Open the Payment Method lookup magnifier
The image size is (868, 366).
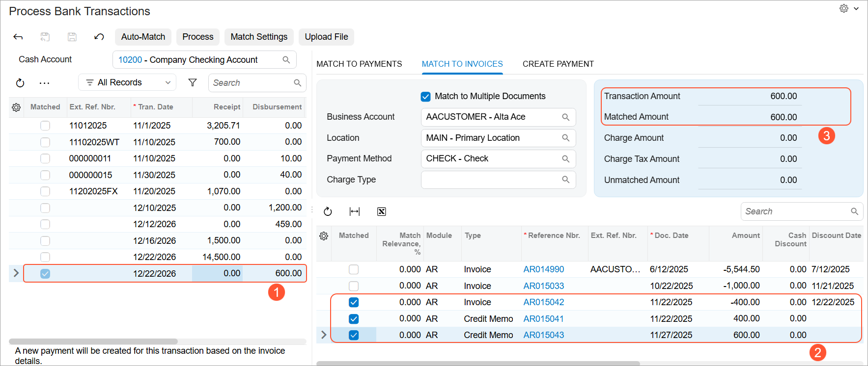(566, 159)
